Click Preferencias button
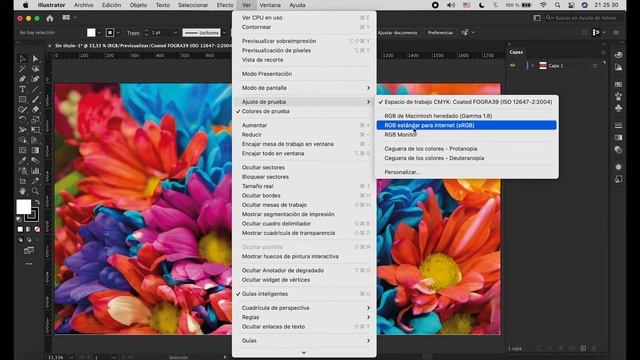 [x=440, y=33]
